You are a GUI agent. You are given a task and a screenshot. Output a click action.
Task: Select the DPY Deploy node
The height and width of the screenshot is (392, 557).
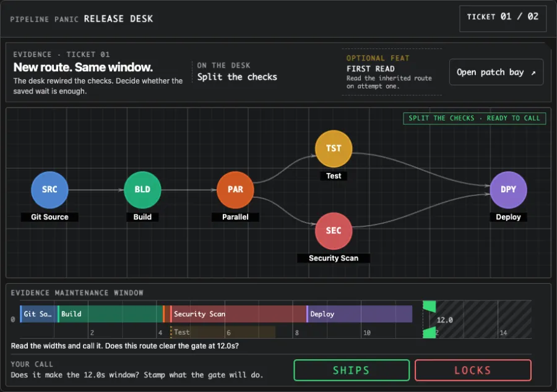[x=508, y=190]
